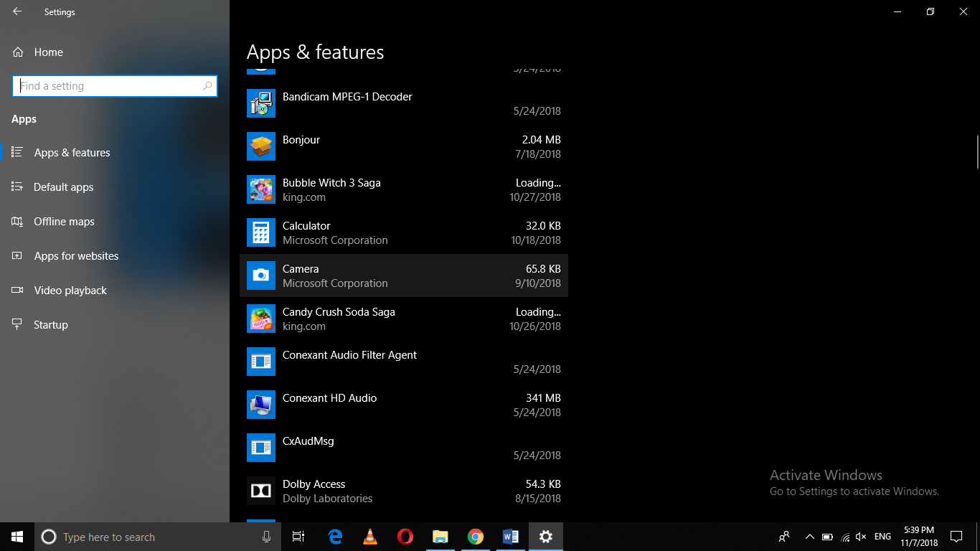Select Conexant HD Audio app name
Screen dimensions: 980x551
(x=329, y=398)
